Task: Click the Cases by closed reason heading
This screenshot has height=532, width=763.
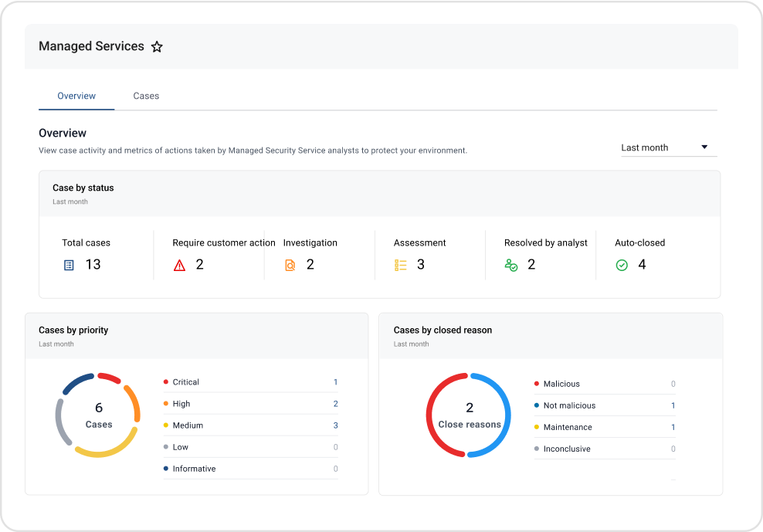Action: (x=443, y=330)
